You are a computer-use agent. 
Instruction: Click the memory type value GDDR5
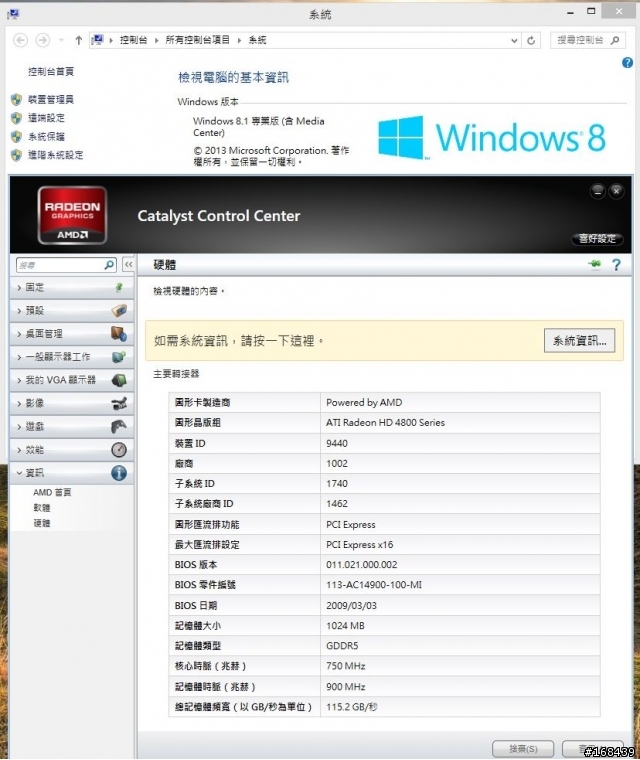342,646
